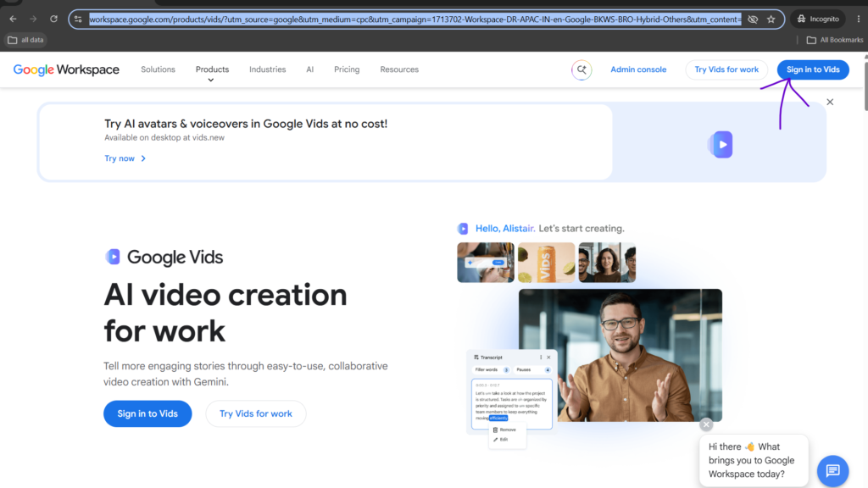Select the smiling people thumbnail

607,263
